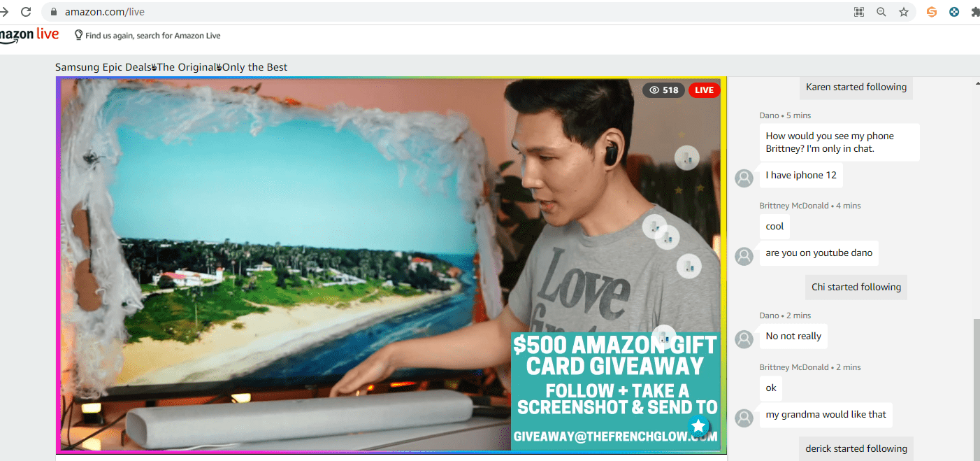Click the 'Chi started following' notice
Viewport: 980px width, 461px height.
[856, 288]
